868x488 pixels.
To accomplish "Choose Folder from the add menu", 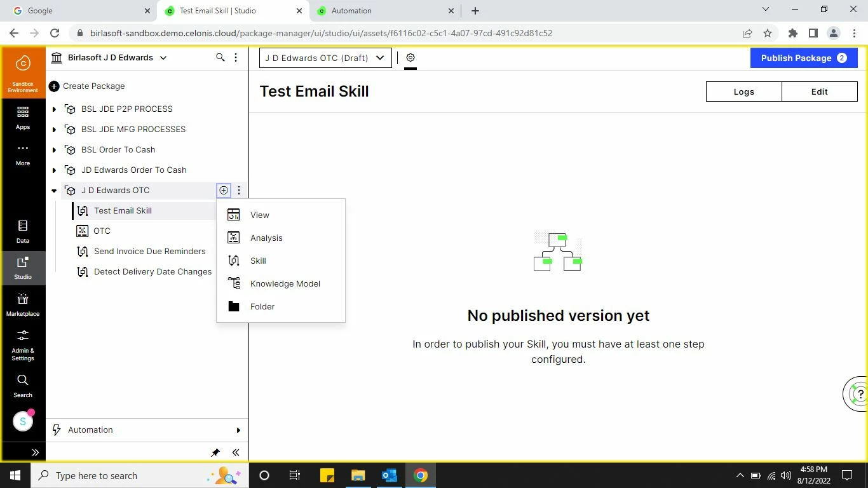I will click(x=281, y=306).
